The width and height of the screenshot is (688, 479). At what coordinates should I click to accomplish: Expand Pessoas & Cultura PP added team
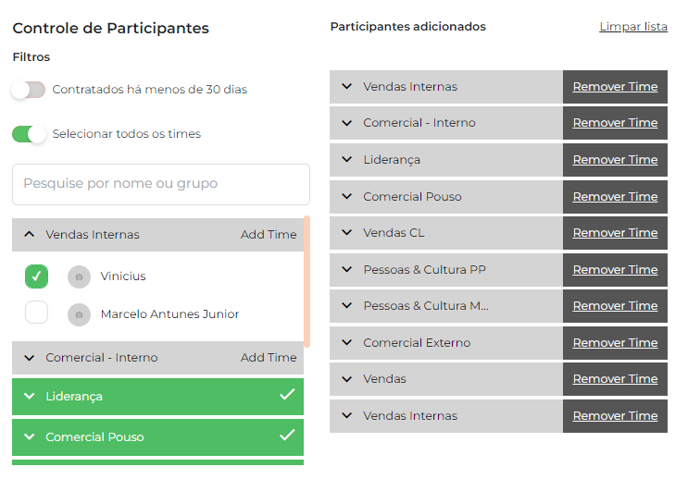(347, 269)
